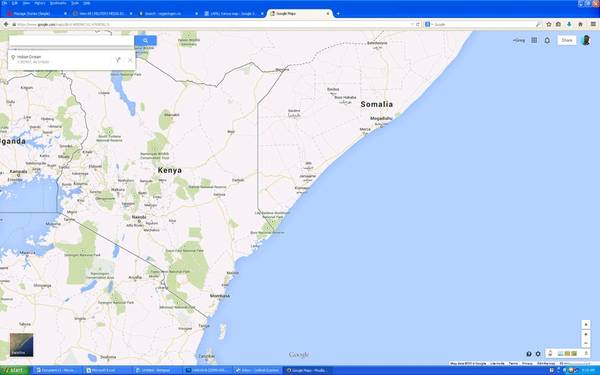Click the Somalia country label
600x375 pixels.
pyautogui.click(x=377, y=104)
